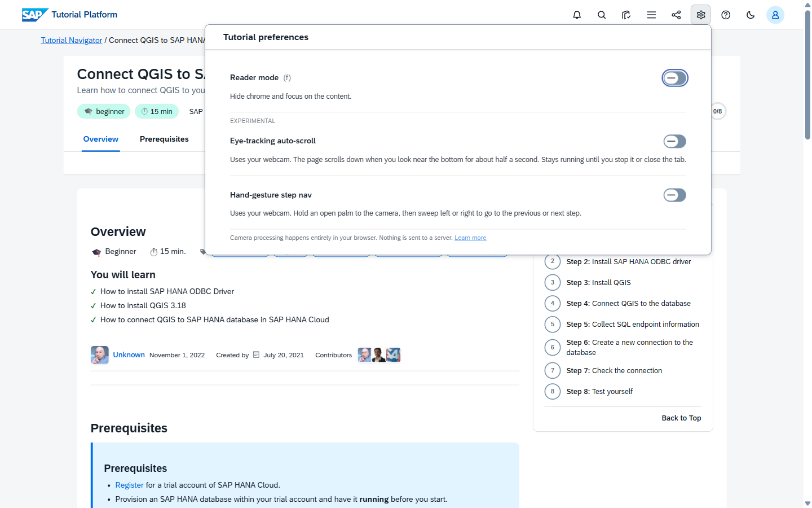Click the step 8 circle icon
This screenshot has height=508, width=812.
pos(553,392)
